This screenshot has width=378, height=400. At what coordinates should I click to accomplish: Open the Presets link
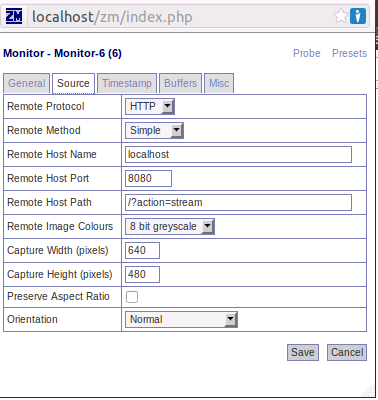[349, 53]
